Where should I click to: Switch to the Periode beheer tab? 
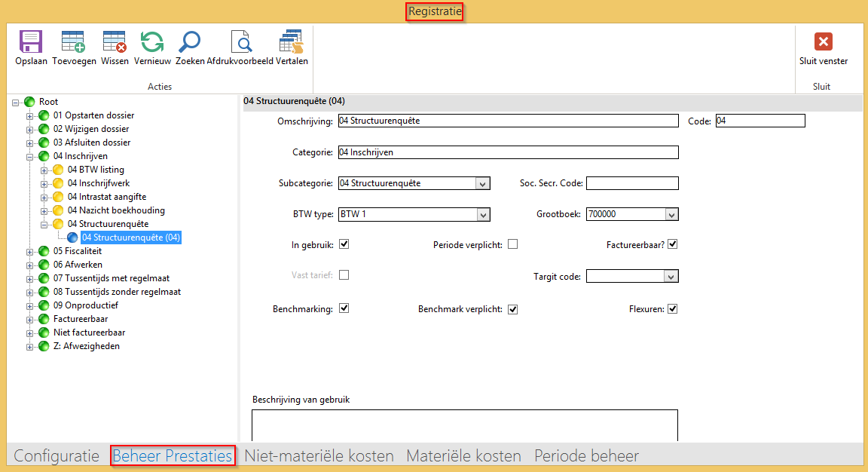tap(586, 456)
